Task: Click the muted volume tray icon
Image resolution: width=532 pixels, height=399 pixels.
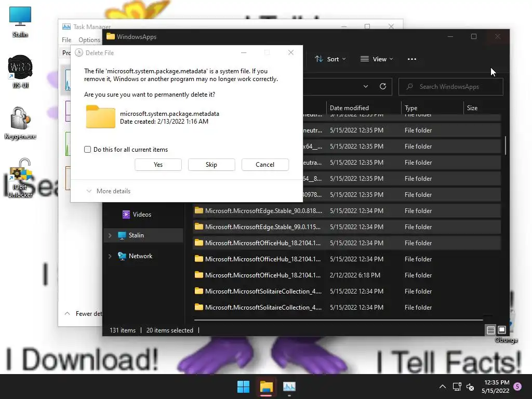Action: (470, 387)
